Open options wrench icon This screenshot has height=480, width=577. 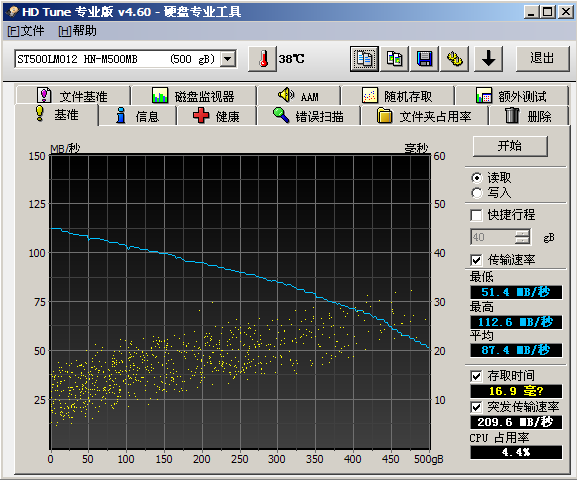click(x=454, y=59)
